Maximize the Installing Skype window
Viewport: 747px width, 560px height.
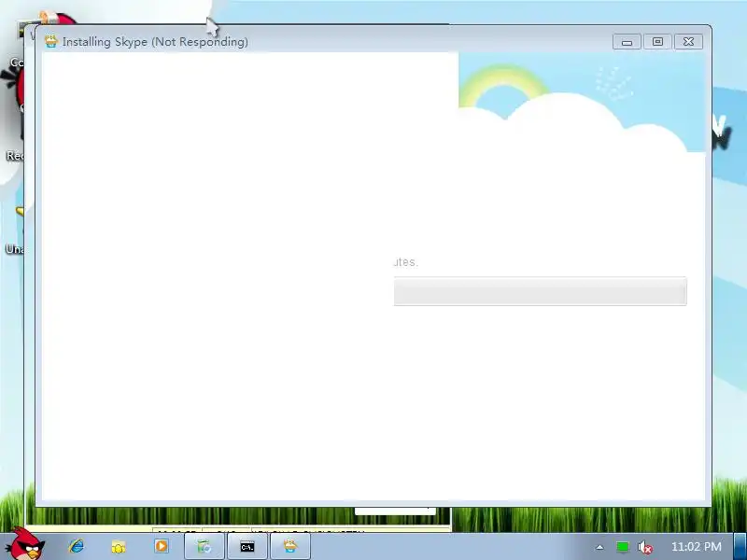click(657, 42)
